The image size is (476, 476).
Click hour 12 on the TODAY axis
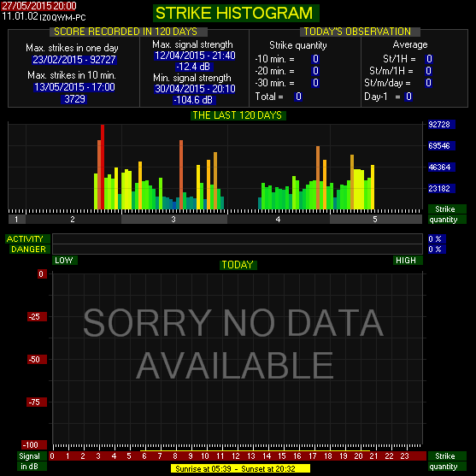point(236,456)
